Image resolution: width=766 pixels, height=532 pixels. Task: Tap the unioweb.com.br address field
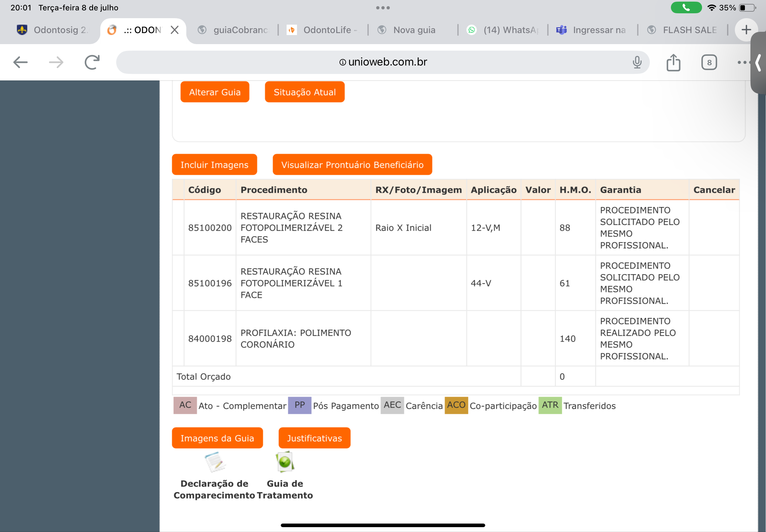383,62
